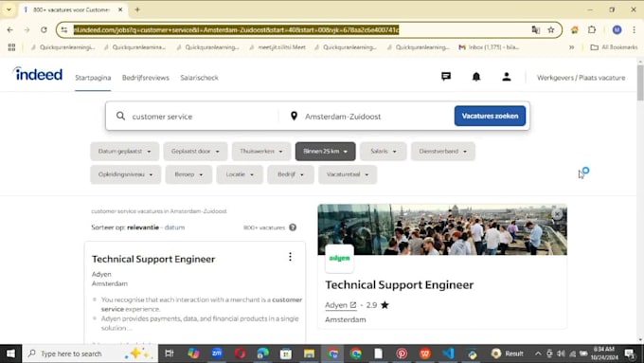Click the Vacatures zoeken button
This screenshot has width=644, height=363.
(x=490, y=116)
